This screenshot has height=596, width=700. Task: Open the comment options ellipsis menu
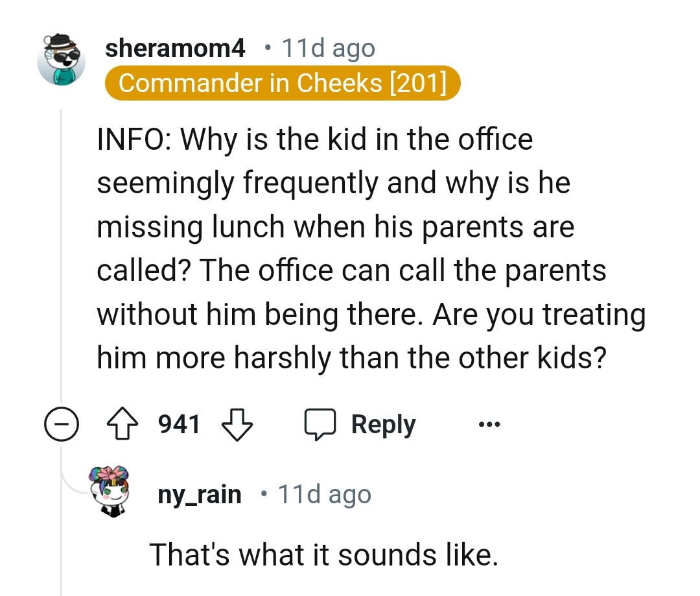coord(489,425)
